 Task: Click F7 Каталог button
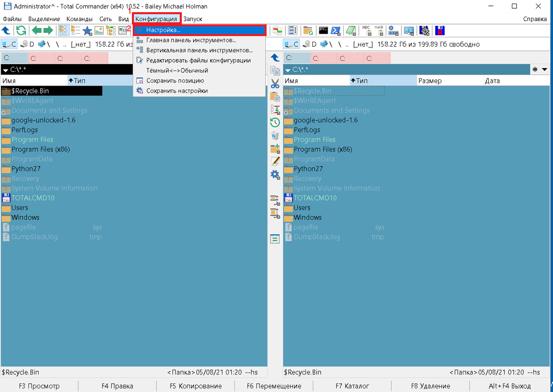[352, 386]
